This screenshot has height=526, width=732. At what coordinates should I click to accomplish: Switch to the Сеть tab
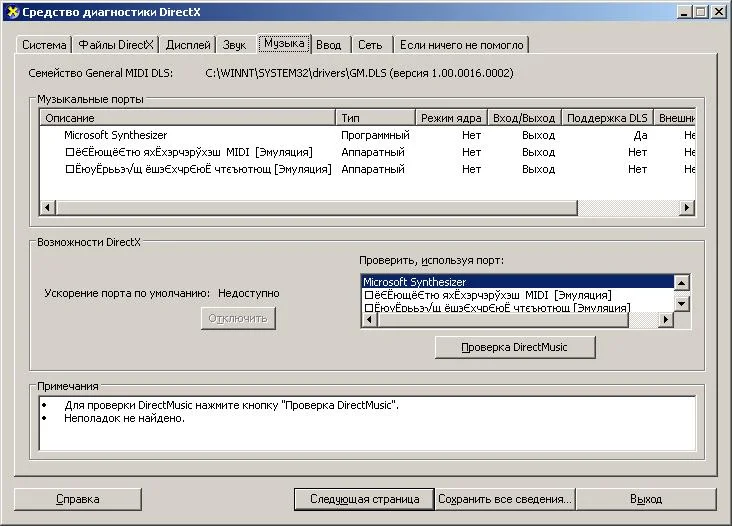(x=370, y=45)
